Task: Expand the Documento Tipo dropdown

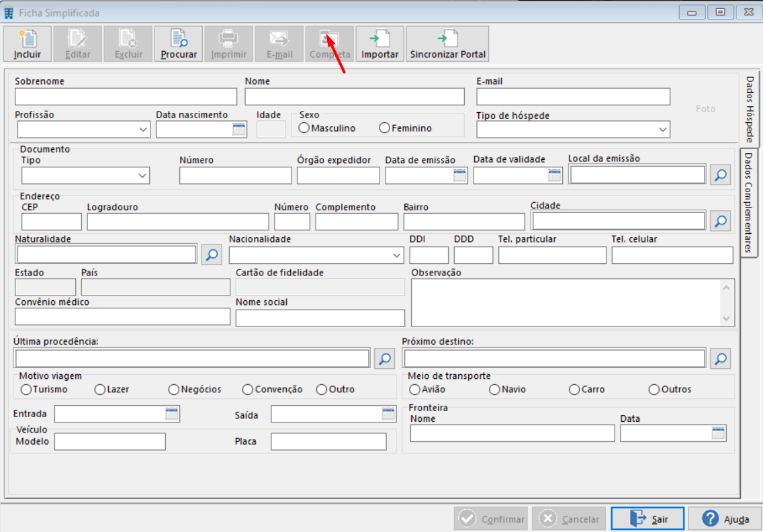Action: pos(142,176)
